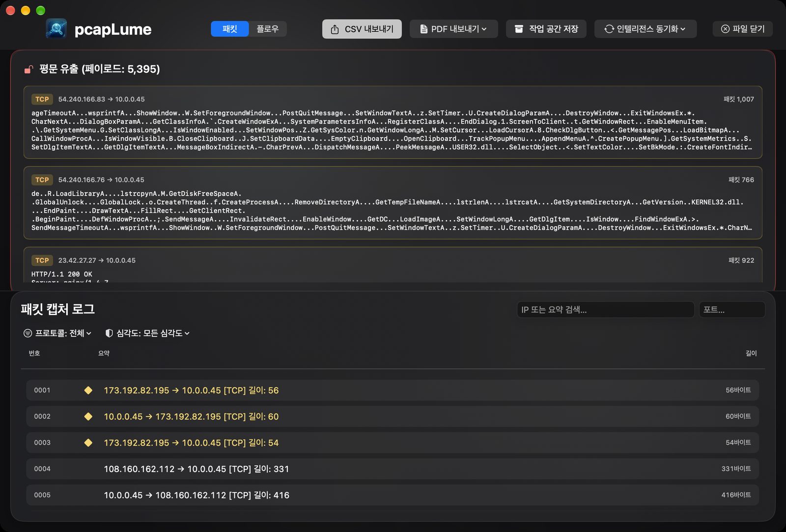Select packet row 173.192.82.195 → 10.0.0.45 길이: 54

coord(393,443)
